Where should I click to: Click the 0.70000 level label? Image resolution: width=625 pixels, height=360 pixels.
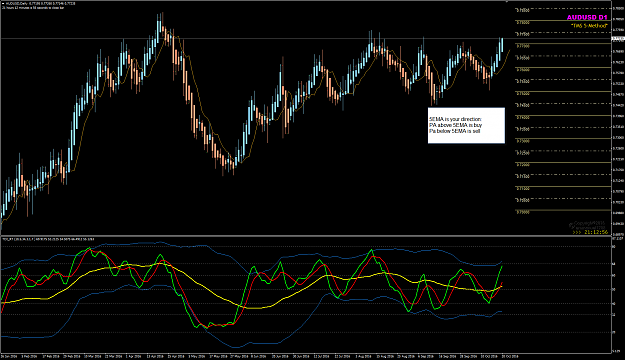(x=523, y=212)
